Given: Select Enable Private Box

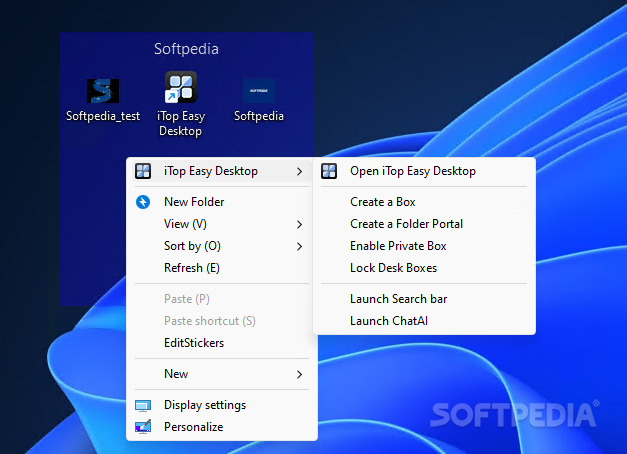Looking at the screenshot, I should (x=424, y=246).
